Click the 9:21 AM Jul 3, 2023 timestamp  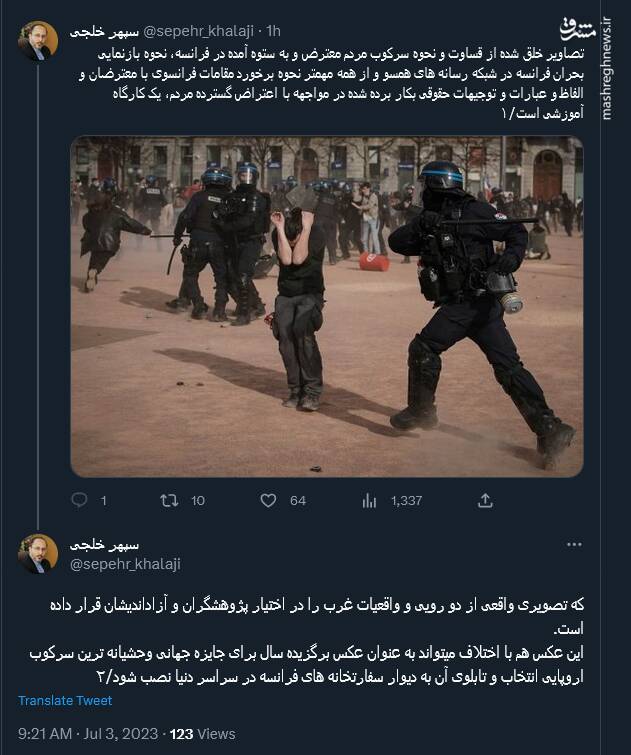pyautogui.click(x=88, y=734)
